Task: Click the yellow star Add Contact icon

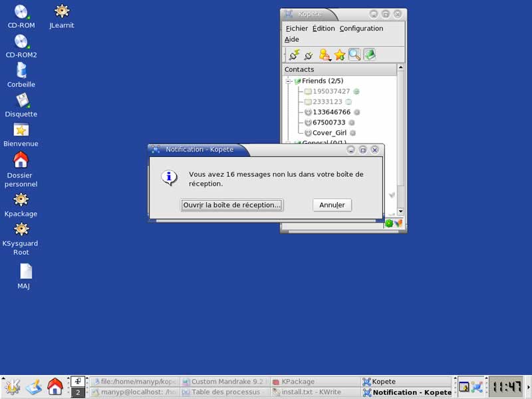Action: (340, 55)
